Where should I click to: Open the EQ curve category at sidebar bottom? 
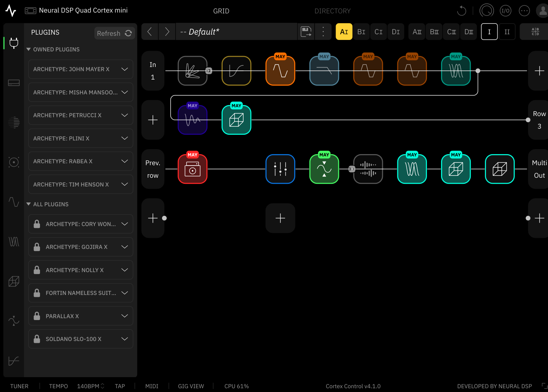click(x=14, y=361)
